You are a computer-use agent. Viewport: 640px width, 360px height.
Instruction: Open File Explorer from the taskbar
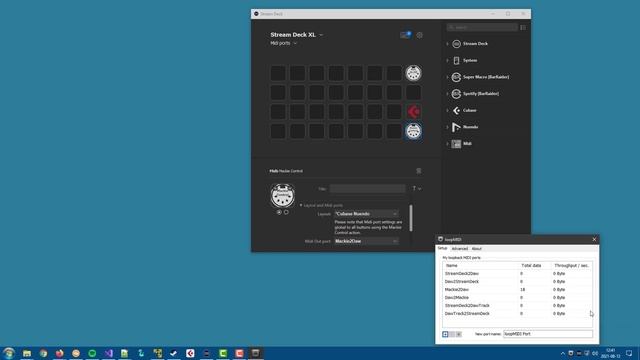pyautogui.click(x=27, y=353)
